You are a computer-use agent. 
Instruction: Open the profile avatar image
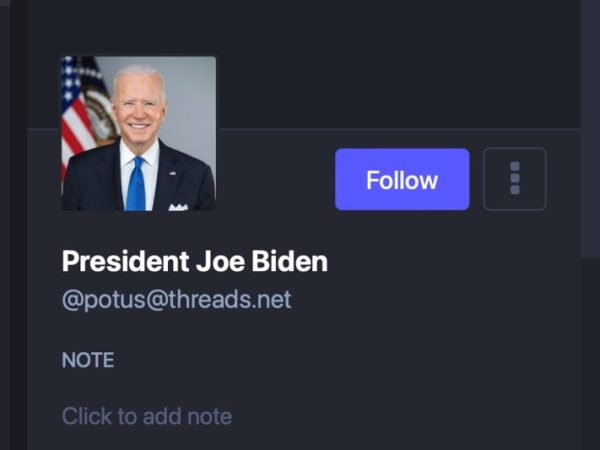pyautogui.click(x=139, y=134)
